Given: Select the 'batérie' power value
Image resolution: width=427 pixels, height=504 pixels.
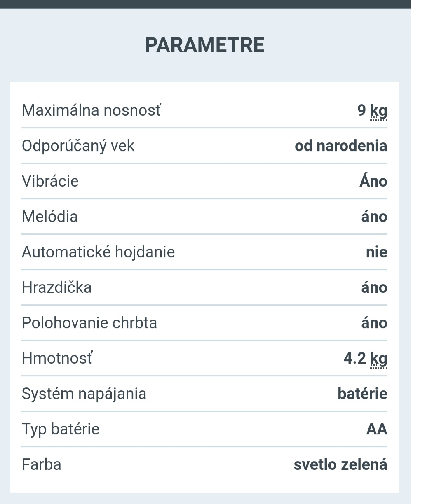Looking at the screenshot, I should click(x=362, y=394).
